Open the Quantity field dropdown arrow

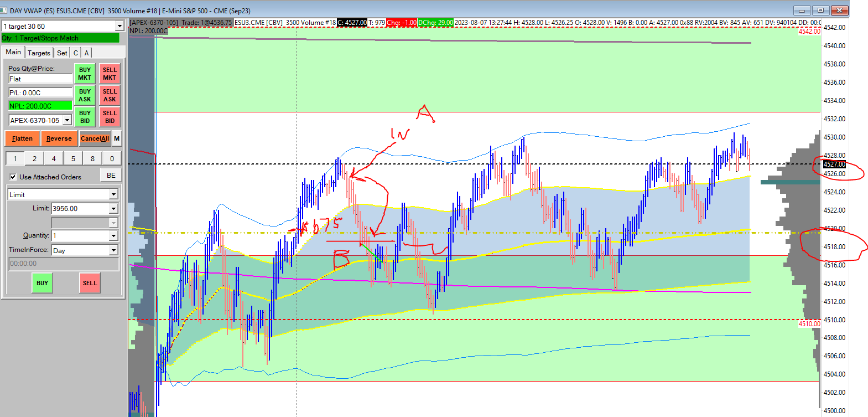(x=113, y=235)
